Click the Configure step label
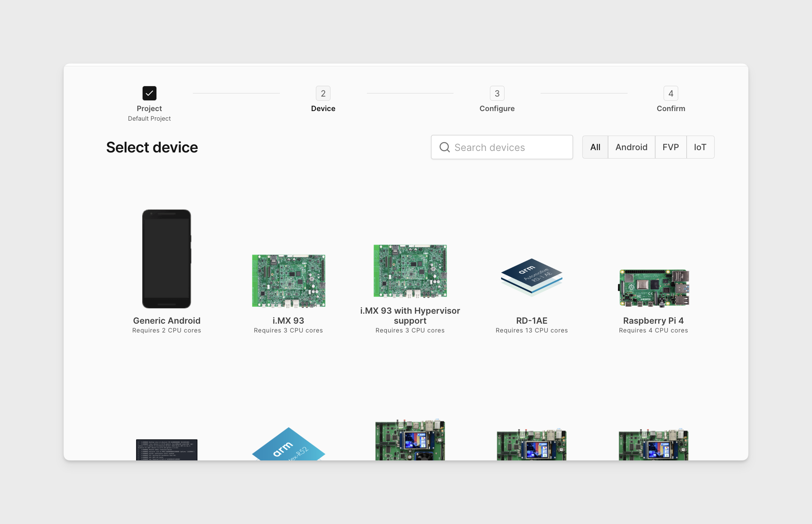The height and width of the screenshot is (524, 812). point(496,108)
